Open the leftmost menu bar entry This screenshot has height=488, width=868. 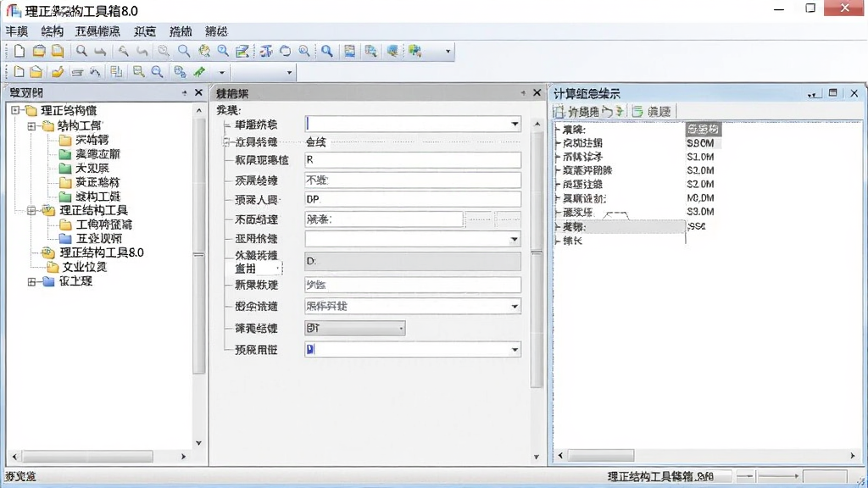pyautogui.click(x=17, y=31)
